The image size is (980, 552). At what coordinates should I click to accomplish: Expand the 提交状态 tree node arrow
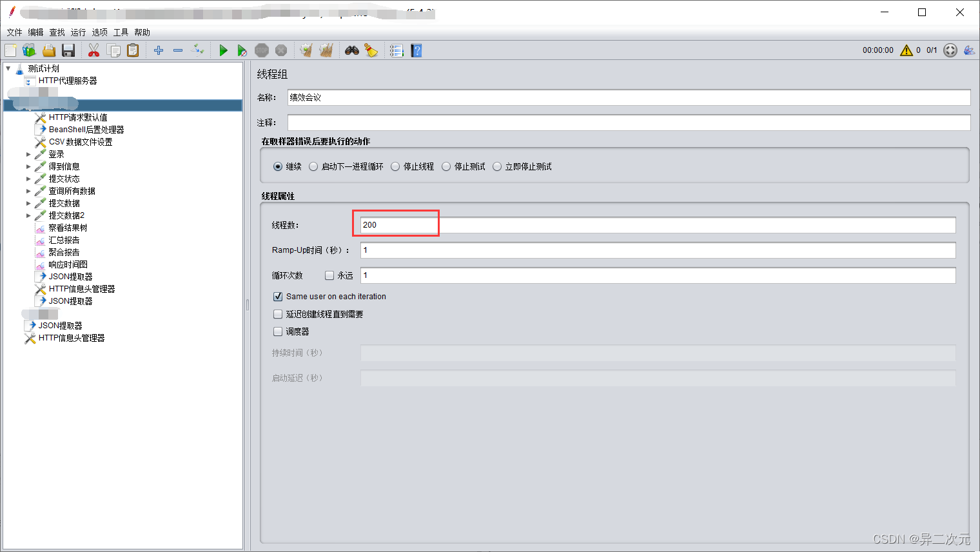click(x=28, y=179)
